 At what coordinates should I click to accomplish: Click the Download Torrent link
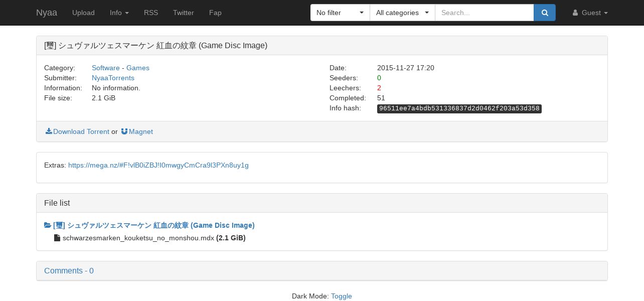click(81, 131)
